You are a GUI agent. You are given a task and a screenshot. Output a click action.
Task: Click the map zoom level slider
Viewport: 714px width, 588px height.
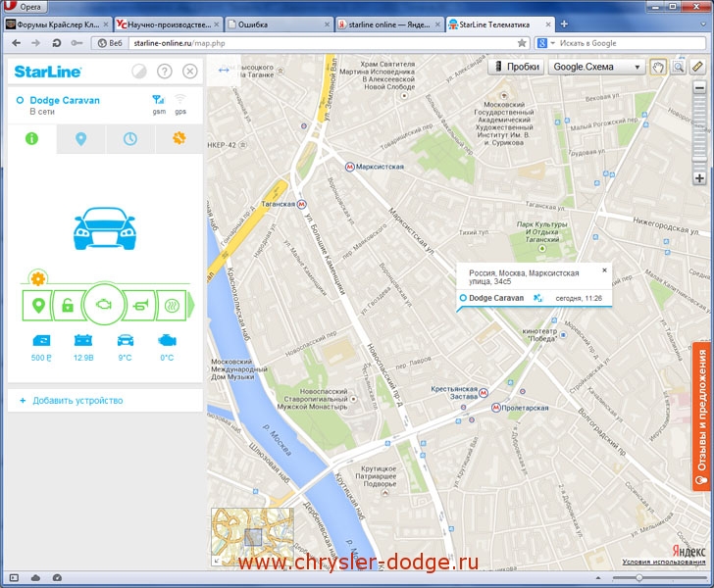point(699,159)
